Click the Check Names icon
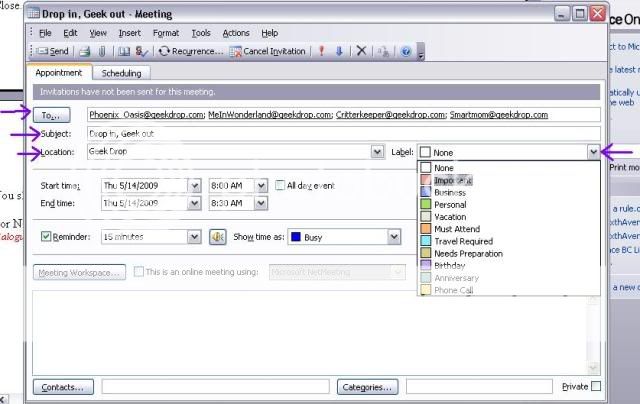Viewport: 640px width, 404px height. coord(141,51)
